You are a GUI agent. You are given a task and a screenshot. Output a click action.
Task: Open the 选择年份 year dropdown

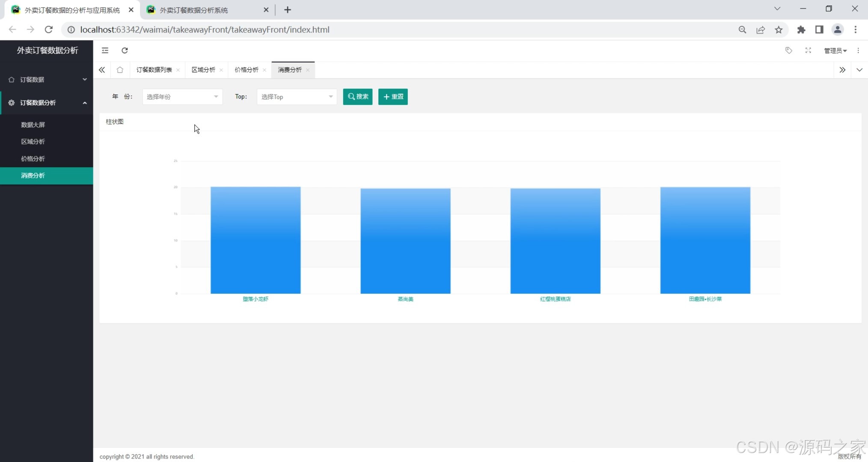click(182, 97)
